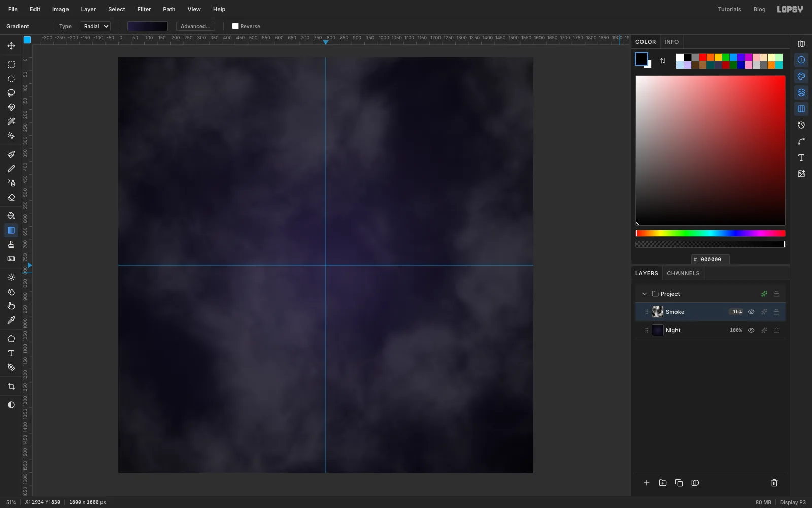Viewport: 812px width, 508px height.
Task: Select the Lasso tool
Action: pyautogui.click(x=11, y=93)
